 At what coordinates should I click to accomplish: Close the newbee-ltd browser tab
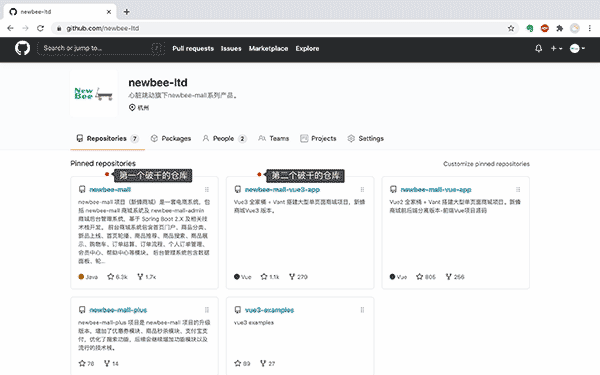[109, 12]
